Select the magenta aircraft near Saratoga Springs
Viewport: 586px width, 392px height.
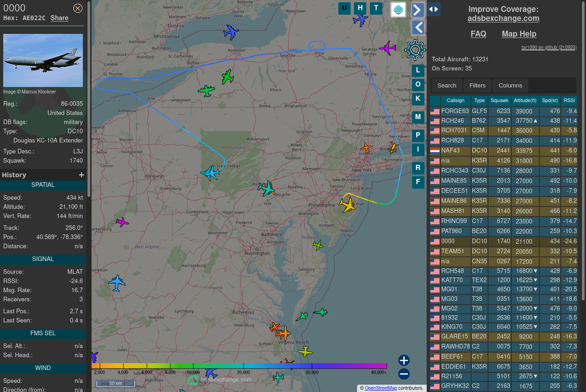(387, 48)
